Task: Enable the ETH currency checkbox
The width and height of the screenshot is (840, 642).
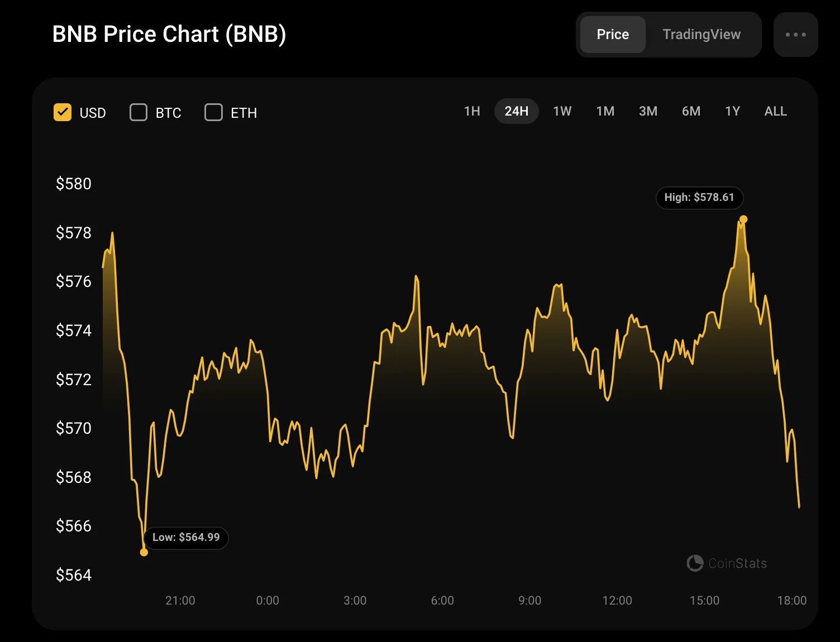Action: 213,112
